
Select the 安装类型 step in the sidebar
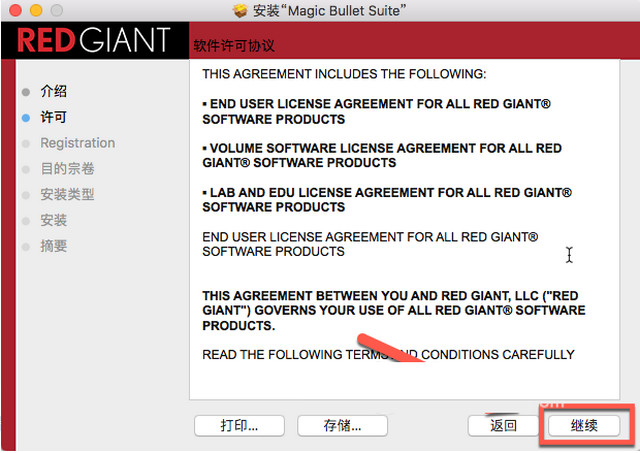click(x=67, y=194)
